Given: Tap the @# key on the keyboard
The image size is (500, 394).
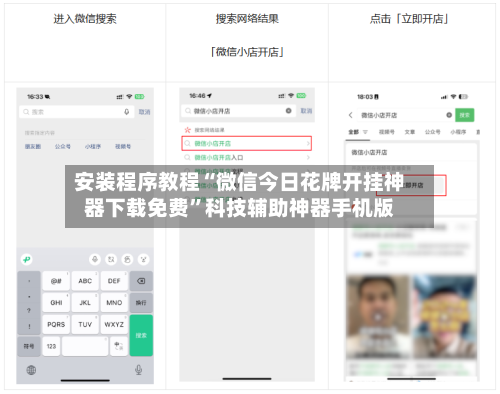Looking at the screenshot, I should pyautogui.click(x=56, y=281).
